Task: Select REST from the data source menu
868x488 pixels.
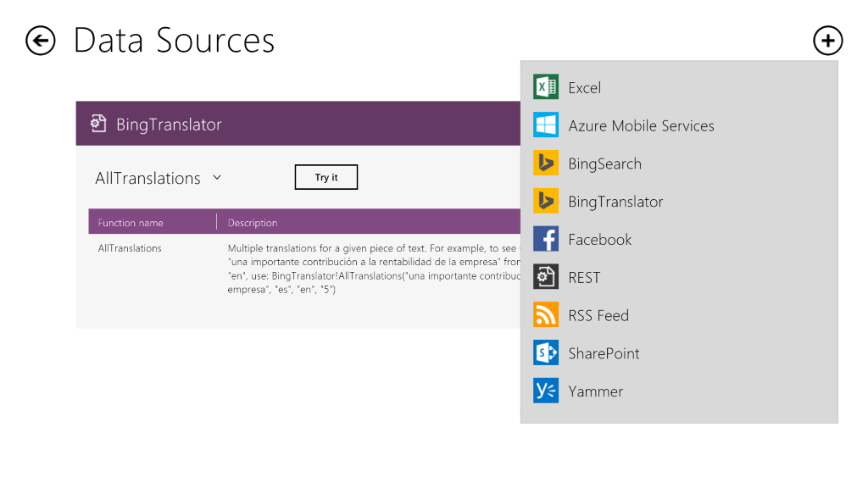Action: pos(587,277)
